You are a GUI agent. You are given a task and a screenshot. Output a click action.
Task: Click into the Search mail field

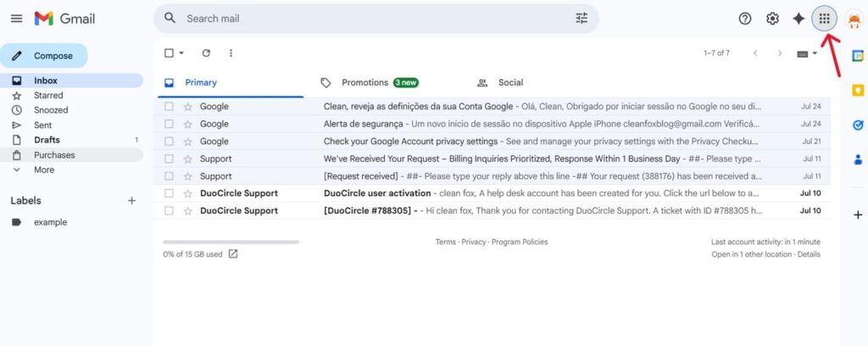pyautogui.click(x=376, y=19)
